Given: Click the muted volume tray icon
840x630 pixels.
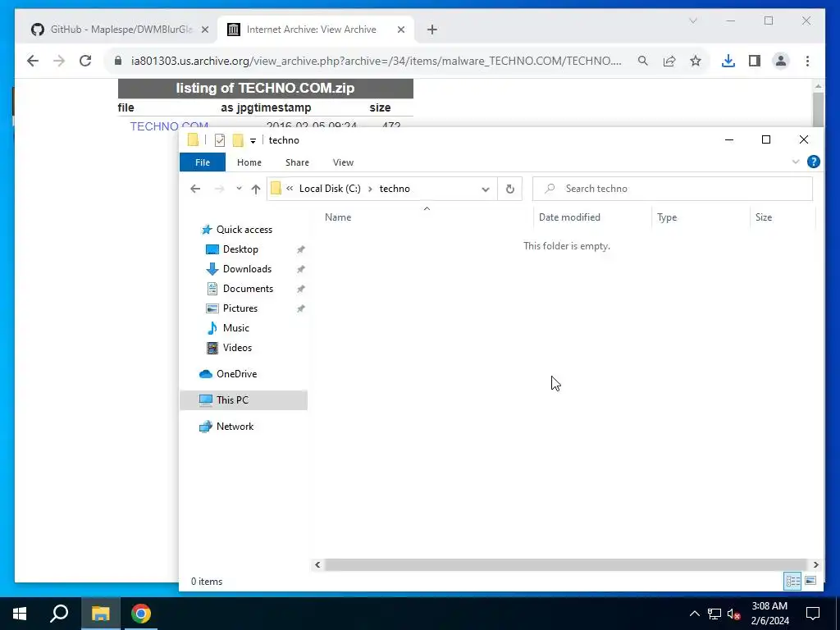Looking at the screenshot, I should pos(734,614).
